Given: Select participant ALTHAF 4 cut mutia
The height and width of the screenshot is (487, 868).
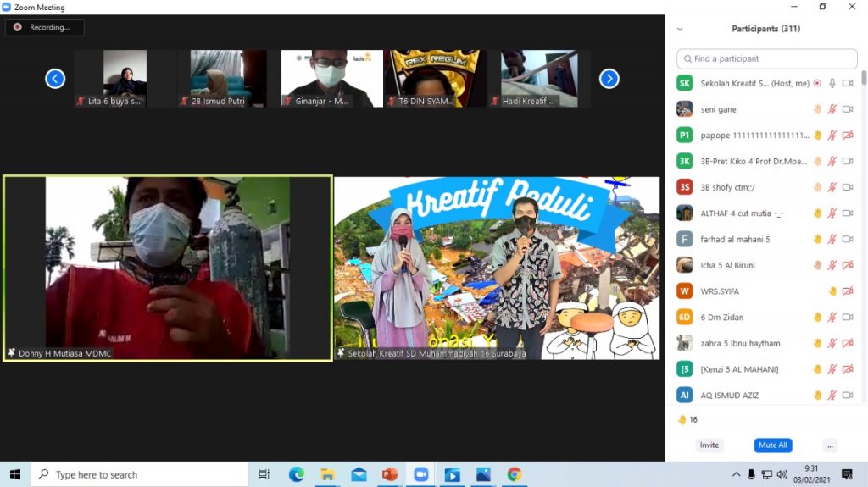Looking at the screenshot, I should (x=742, y=213).
